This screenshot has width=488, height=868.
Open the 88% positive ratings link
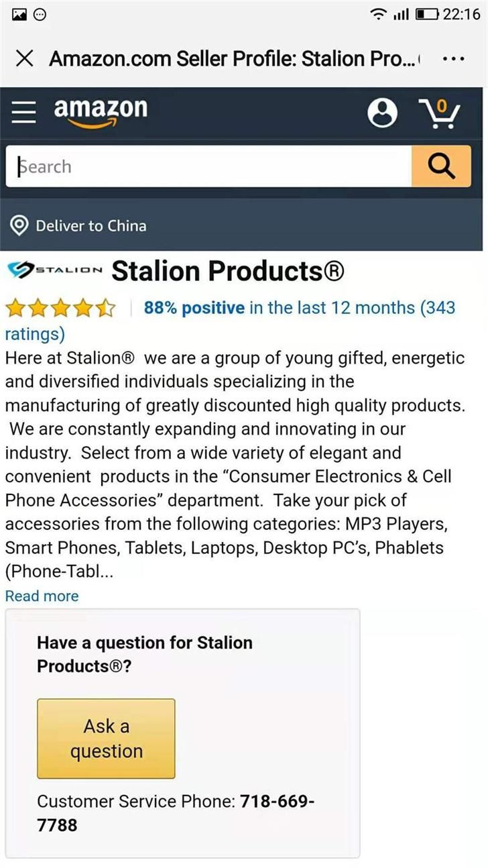194,308
